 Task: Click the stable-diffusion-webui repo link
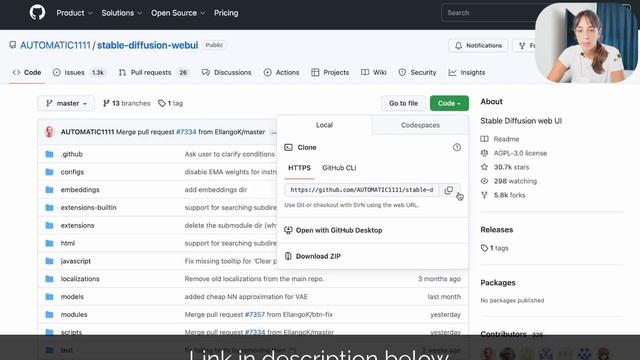pyautogui.click(x=147, y=45)
